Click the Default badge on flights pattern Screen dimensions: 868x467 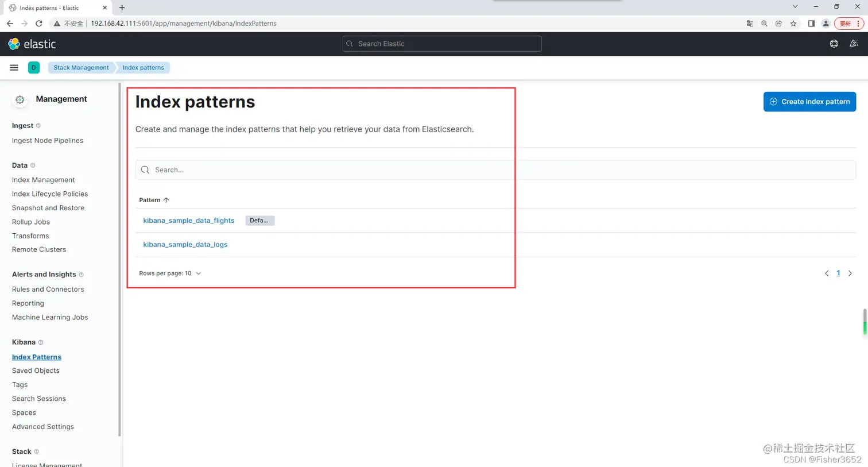(260, 221)
